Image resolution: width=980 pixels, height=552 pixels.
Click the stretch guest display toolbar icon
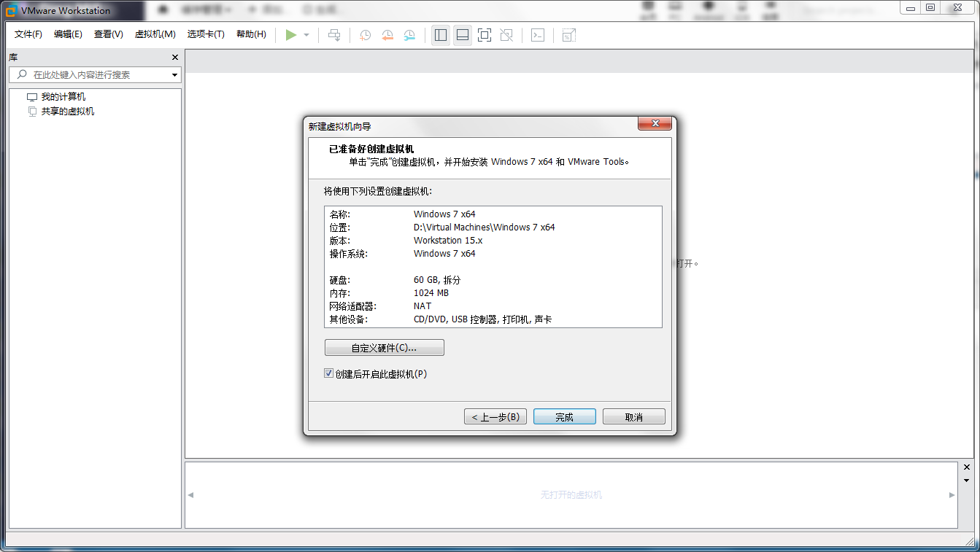click(569, 35)
